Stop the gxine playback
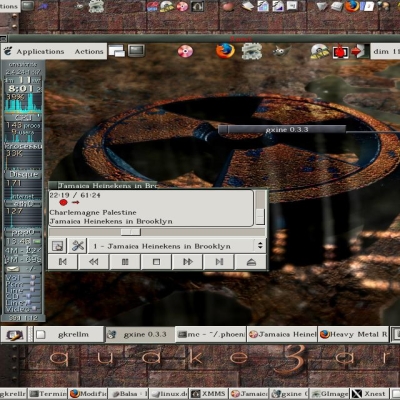 (156, 262)
